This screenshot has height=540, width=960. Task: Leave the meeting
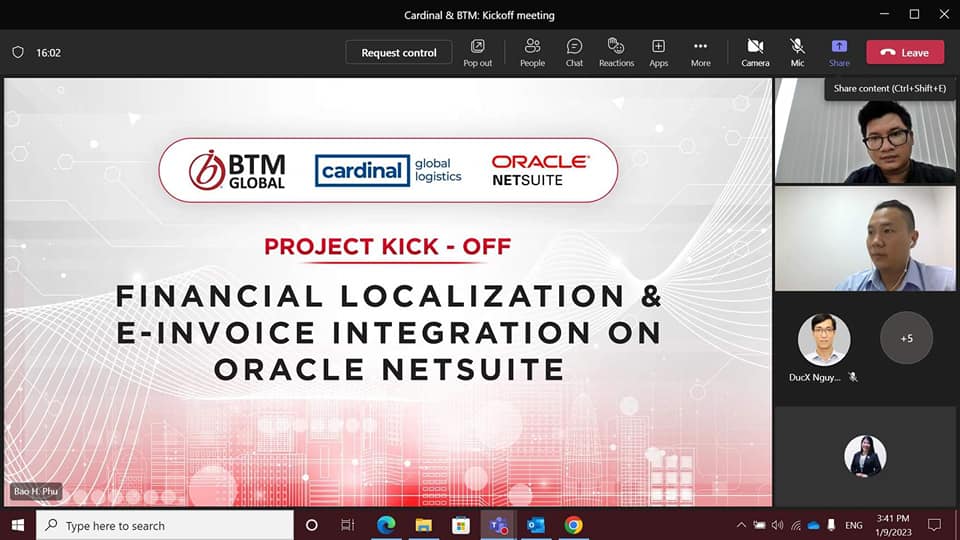pyautogui.click(x=905, y=53)
